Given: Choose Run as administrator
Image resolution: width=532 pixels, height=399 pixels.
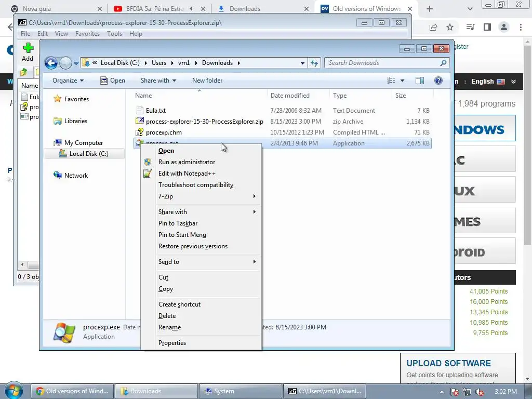Looking at the screenshot, I should pos(201,162).
